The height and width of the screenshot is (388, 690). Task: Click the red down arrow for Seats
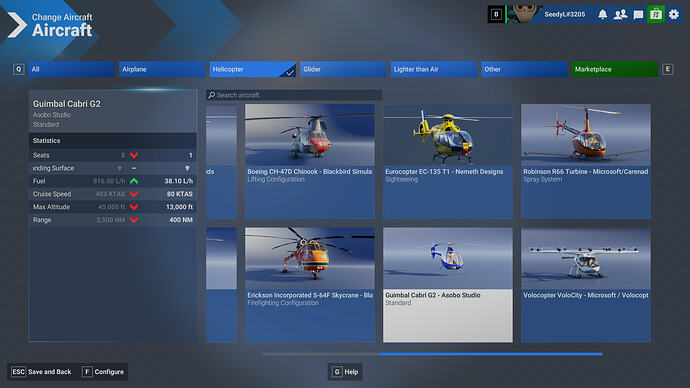[x=134, y=155]
